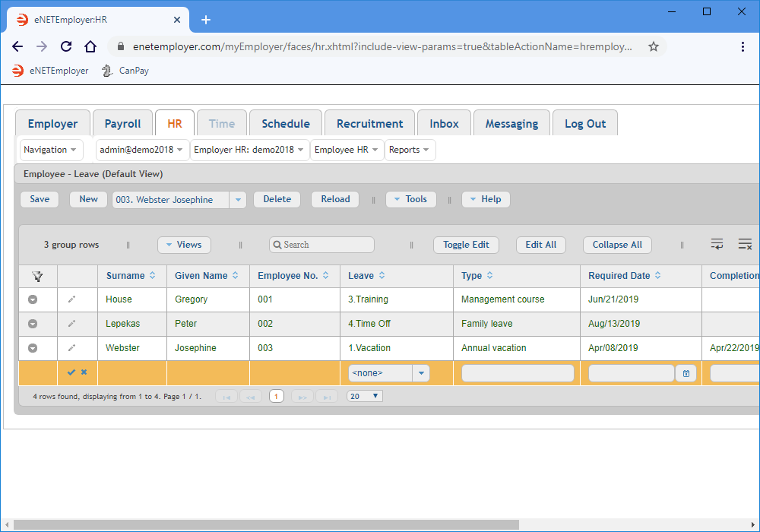Open the rows-per-page dropdown set to 20
Image resolution: width=760 pixels, height=532 pixels.
pyautogui.click(x=365, y=396)
